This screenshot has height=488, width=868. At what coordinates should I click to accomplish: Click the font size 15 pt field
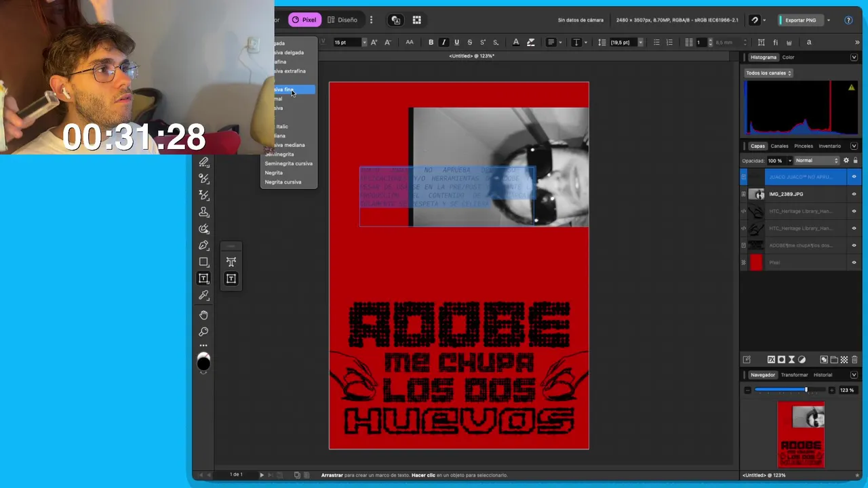pyautogui.click(x=346, y=42)
